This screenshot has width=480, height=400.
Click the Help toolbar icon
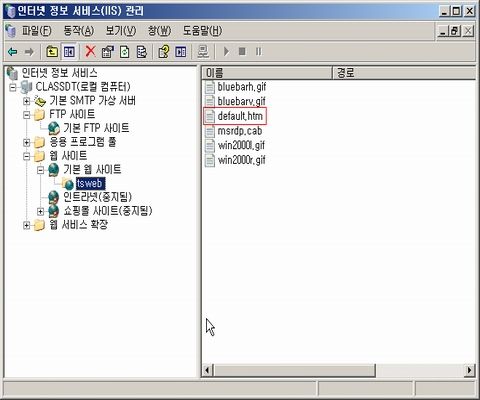(x=164, y=52)
